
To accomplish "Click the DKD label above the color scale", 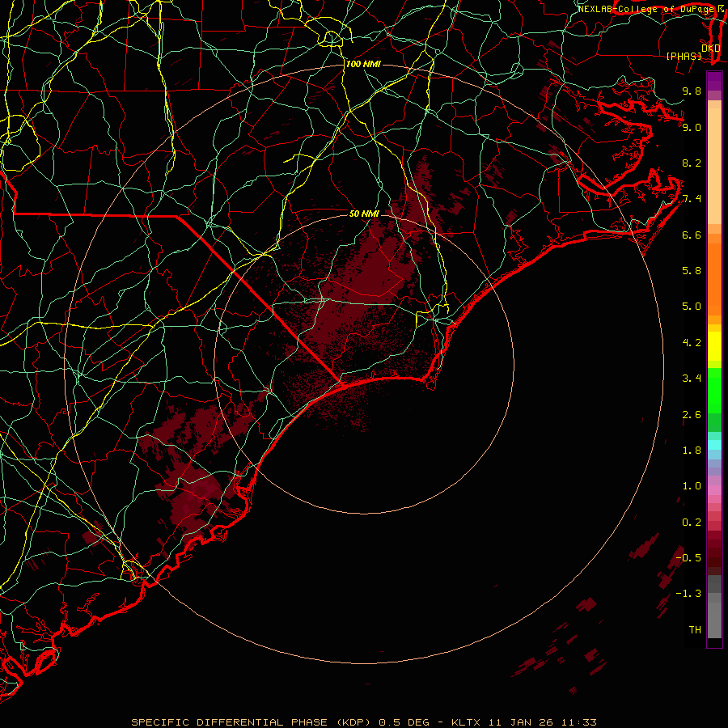I will [711, 48].
